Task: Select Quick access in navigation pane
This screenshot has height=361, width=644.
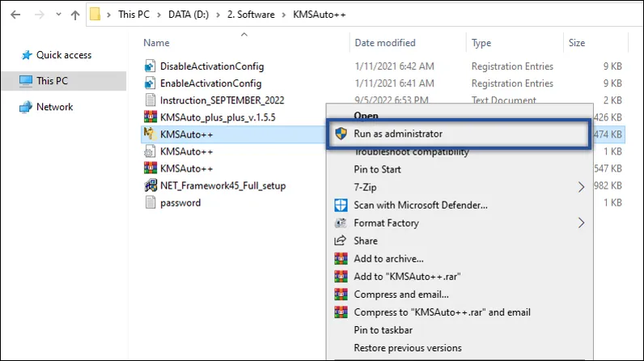Action: (63, 55)
